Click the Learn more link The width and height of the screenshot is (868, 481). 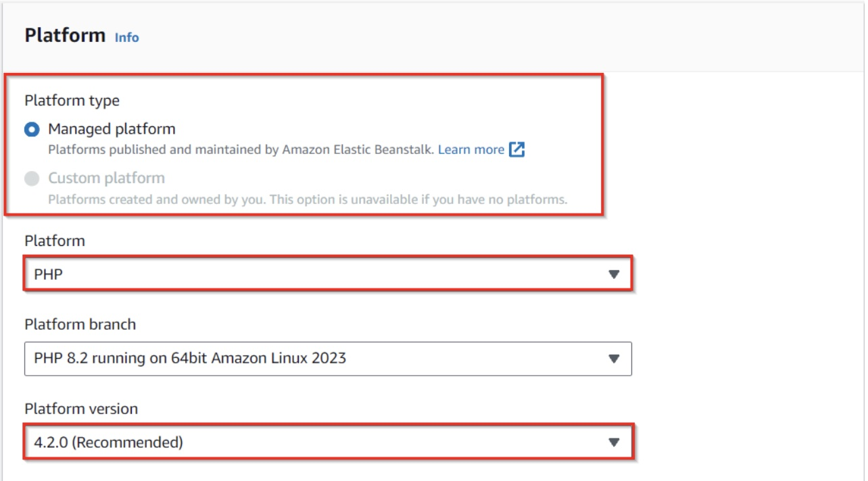471,149
